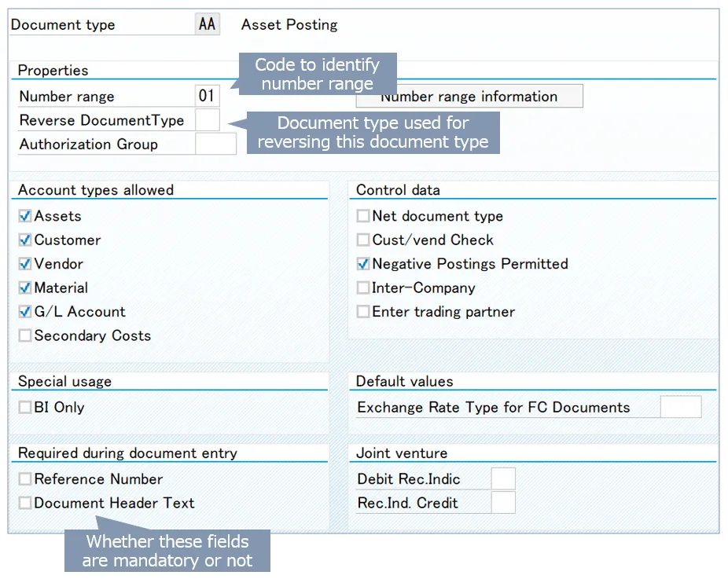Open Number range information
The height and width of the screenshot is (579, 728).
coord(469,97)
